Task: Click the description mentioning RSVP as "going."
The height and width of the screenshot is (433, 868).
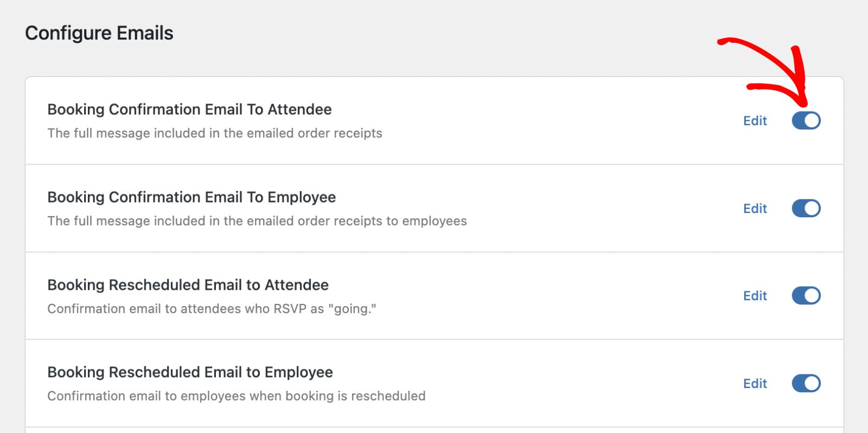Action: [x=212, y=309]
